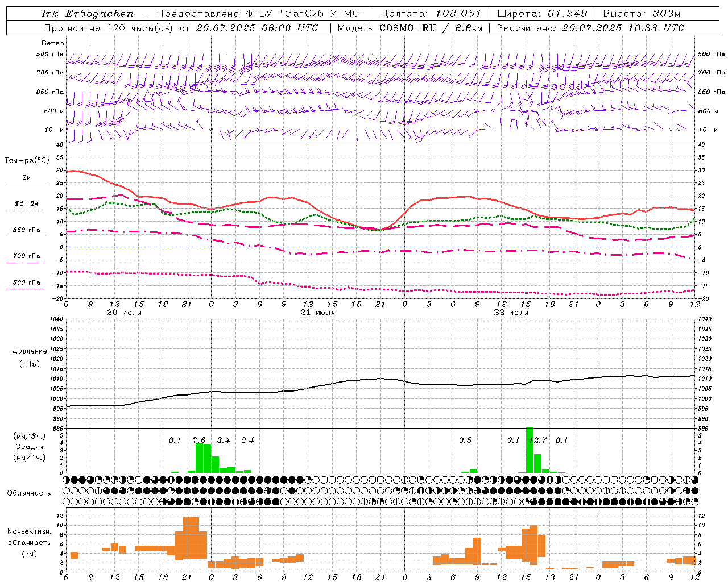Click the '21 июля' date label
728x582 pixels.
pos(318,313)
